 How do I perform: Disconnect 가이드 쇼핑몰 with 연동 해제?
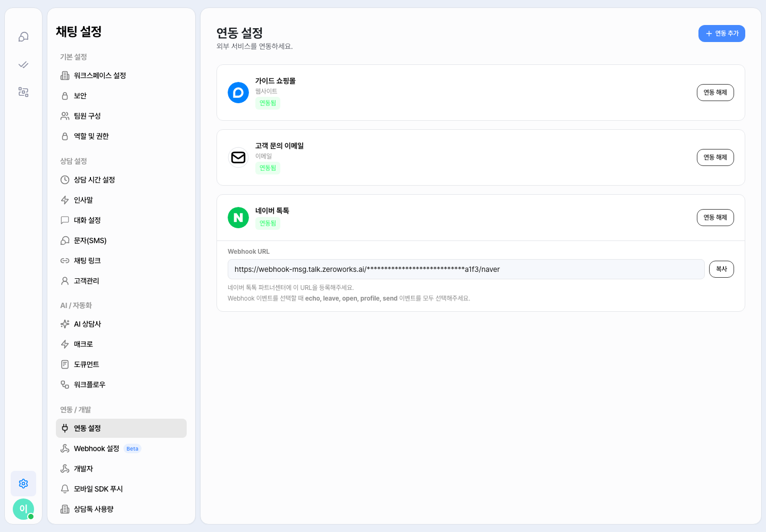[x=715, y=93]
